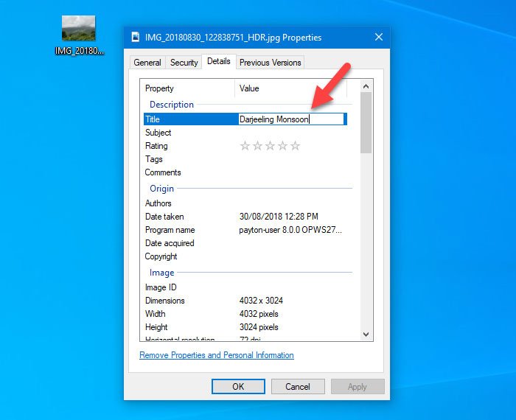Set rating to four stars
The height and width of the screenshot is (420, 516).
[282, 146]
